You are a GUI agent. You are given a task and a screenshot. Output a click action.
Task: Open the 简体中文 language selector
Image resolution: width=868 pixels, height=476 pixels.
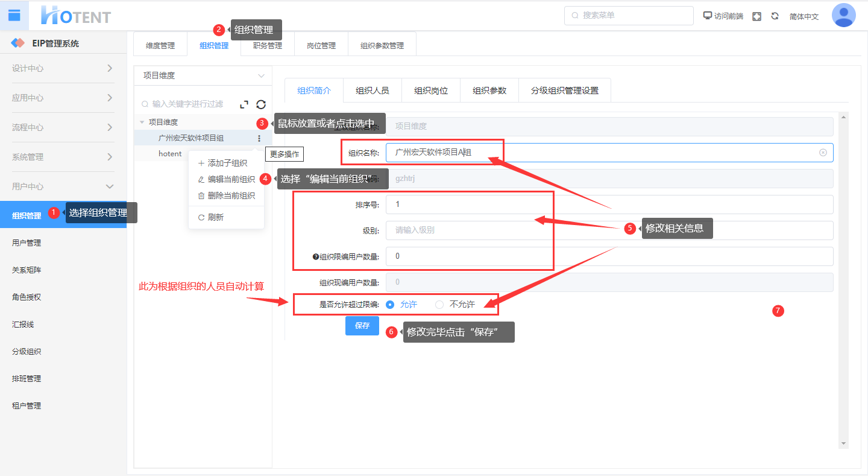pyautogui.click(x=804, y=16)
